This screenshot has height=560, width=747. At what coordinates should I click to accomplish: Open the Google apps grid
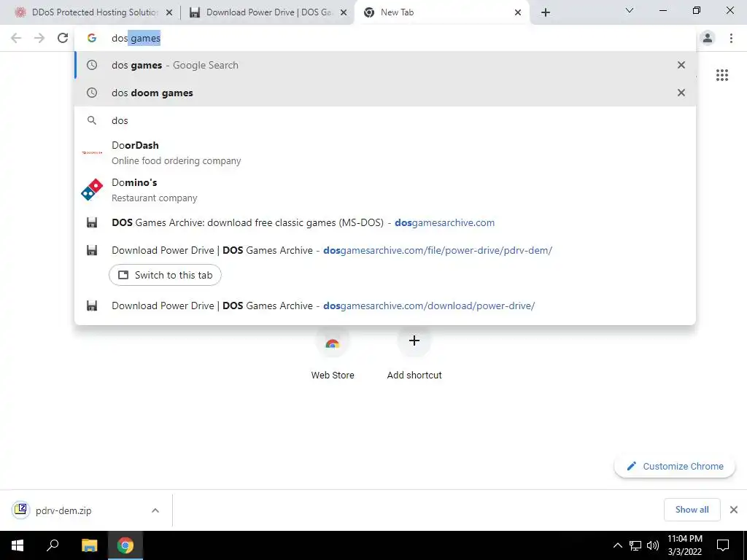pos(722,75)
